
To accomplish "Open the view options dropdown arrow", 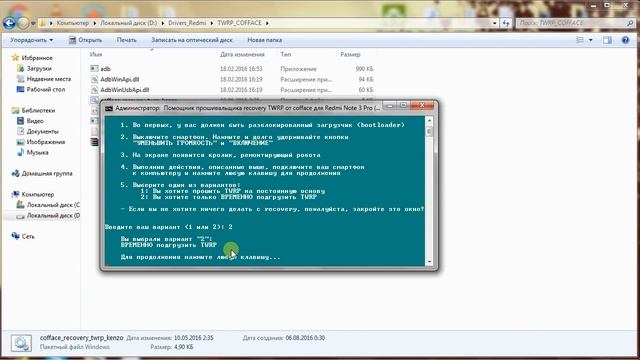I will click(x=591, y=40).
